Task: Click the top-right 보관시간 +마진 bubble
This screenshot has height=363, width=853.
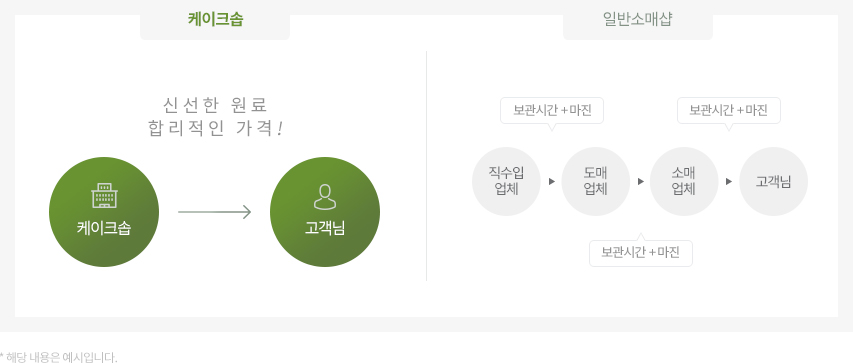Action: [x=728, y=110]
